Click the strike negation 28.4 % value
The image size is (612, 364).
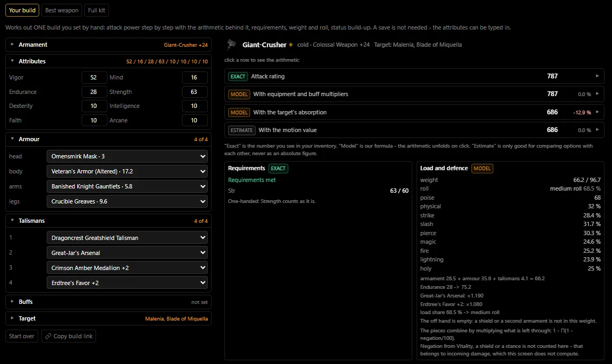[x=592, y=215]
